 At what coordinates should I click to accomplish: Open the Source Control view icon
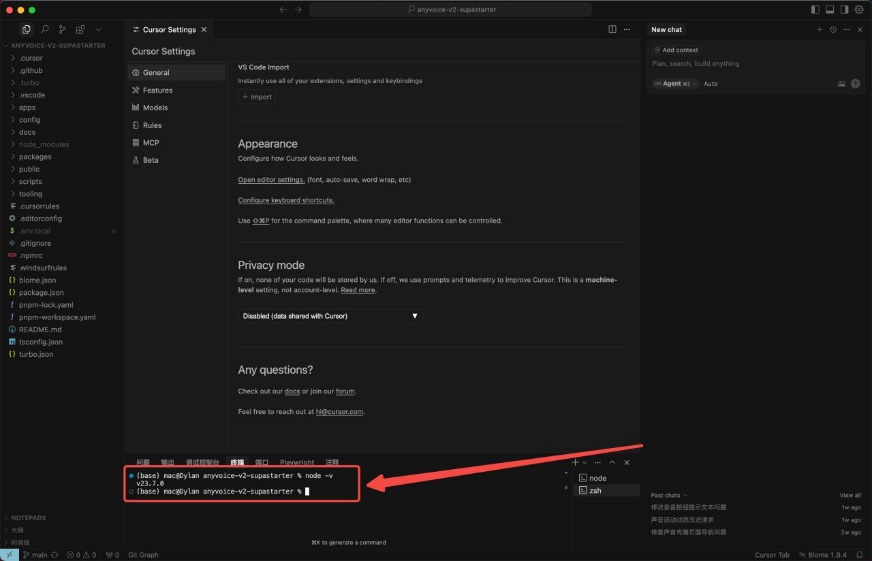[x=63, y=30]
